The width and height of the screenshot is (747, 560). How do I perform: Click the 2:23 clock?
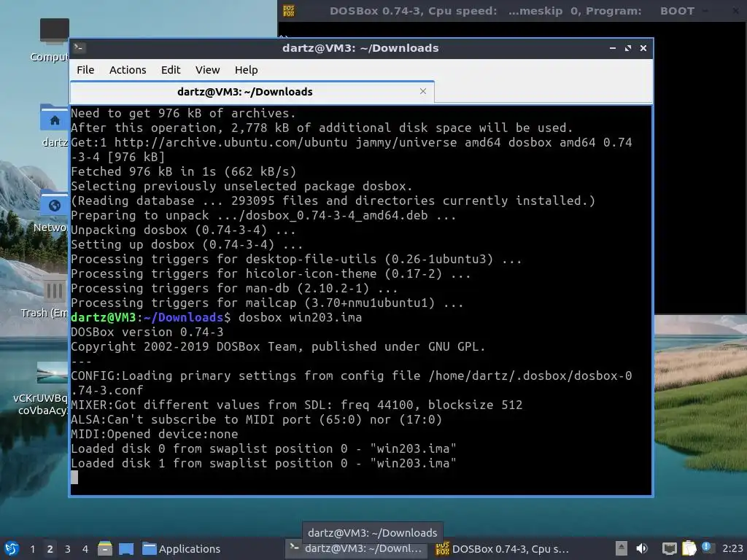click(x=732, y=548)
